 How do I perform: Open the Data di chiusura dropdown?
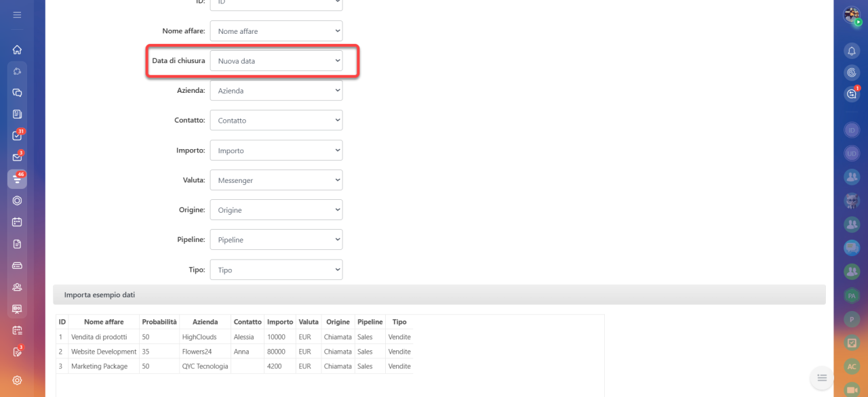(x=276, y=61)
